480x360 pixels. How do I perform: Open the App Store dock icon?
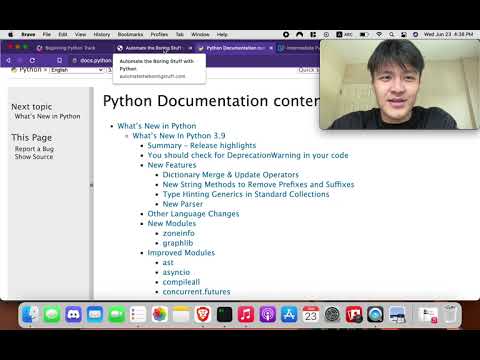click(x=289, y=314)
